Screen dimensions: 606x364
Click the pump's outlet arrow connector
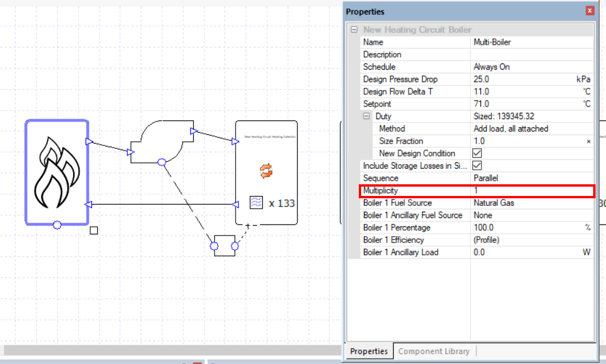pyautogui.click(x=194, y=131)
